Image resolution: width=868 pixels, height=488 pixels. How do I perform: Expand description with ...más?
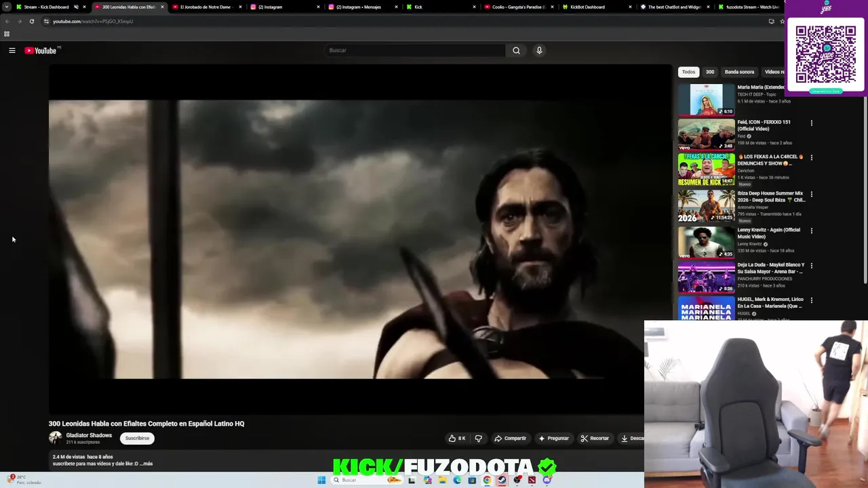[146, 464]
